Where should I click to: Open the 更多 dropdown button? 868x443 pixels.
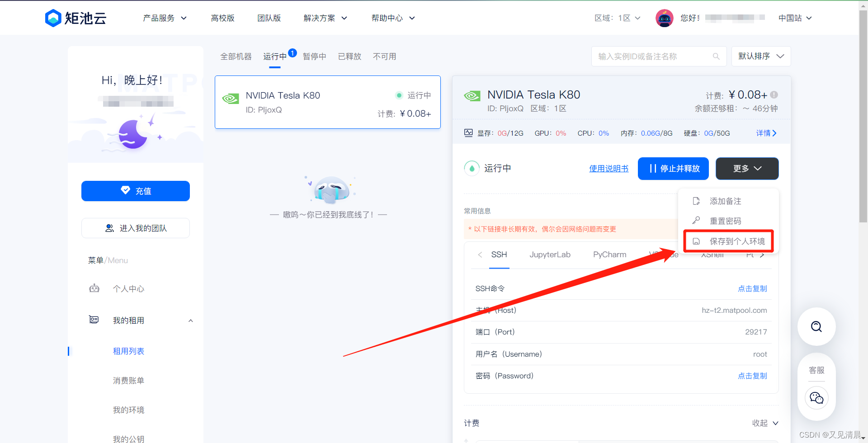pos(747,169)
